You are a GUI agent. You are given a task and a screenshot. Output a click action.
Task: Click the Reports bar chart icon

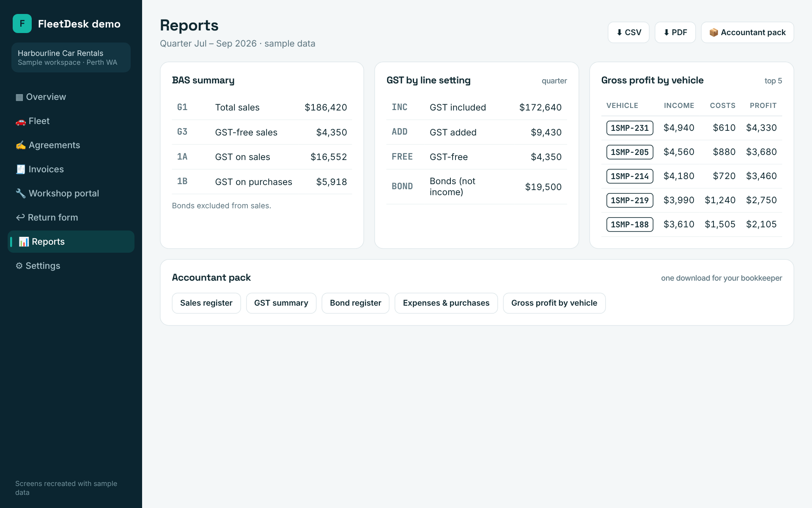click(x=24, y=242)
